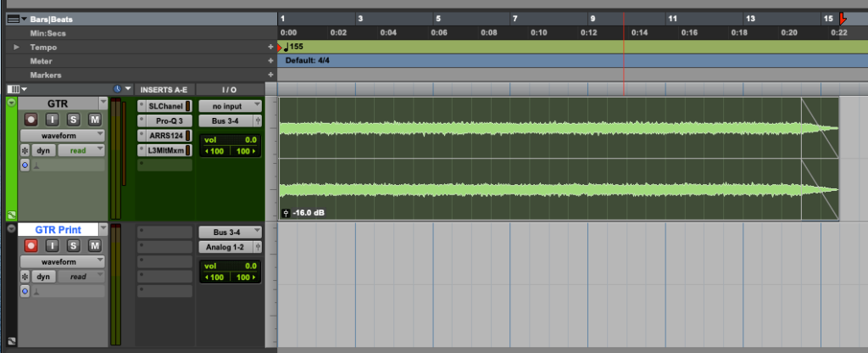Select the Min:Secs ruler label

point(47,33)
